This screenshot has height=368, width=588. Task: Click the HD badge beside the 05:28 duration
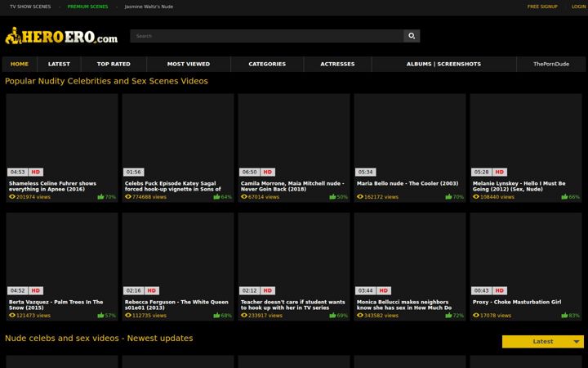tap(500, 172)
